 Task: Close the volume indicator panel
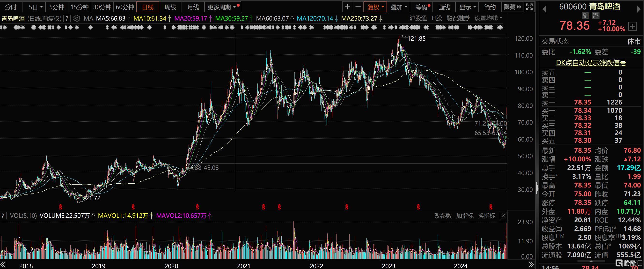pos(503,216)
